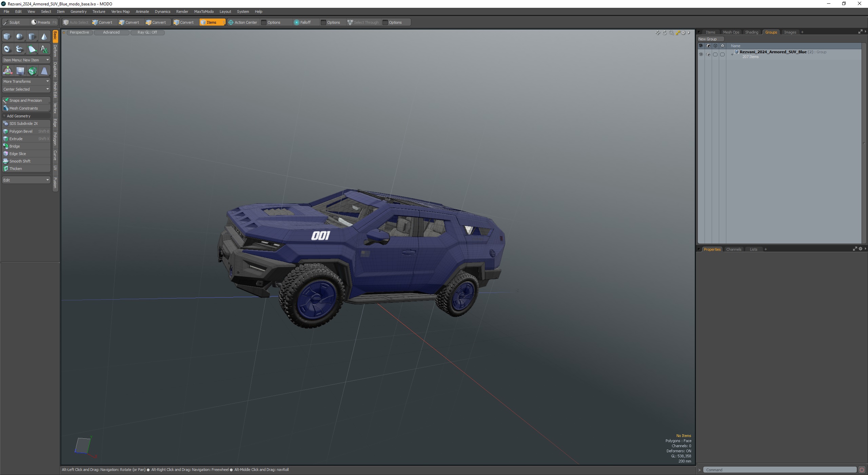Screen dimensions: 868x475
Task: Click the Command input field
Action: (780, 470)
